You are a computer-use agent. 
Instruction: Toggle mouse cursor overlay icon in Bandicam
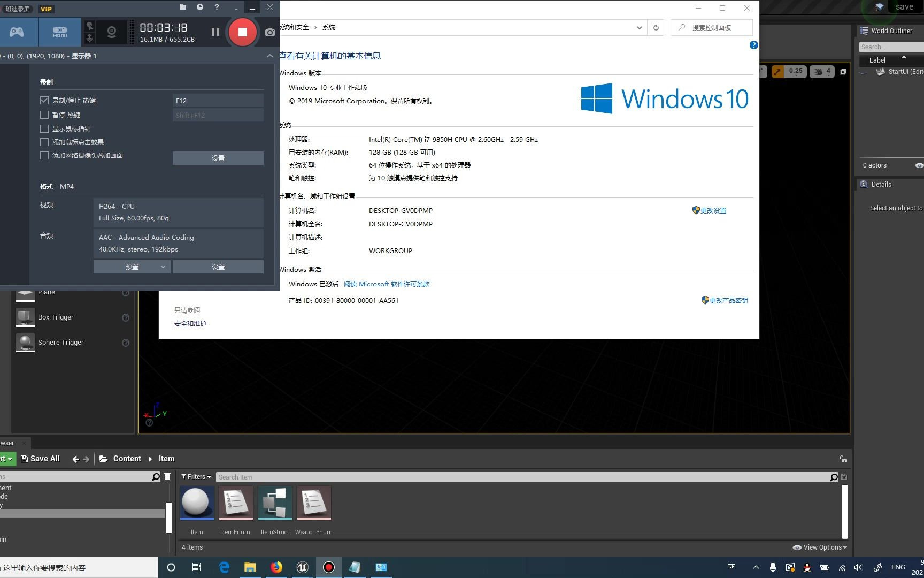click(x=89, y=26)
